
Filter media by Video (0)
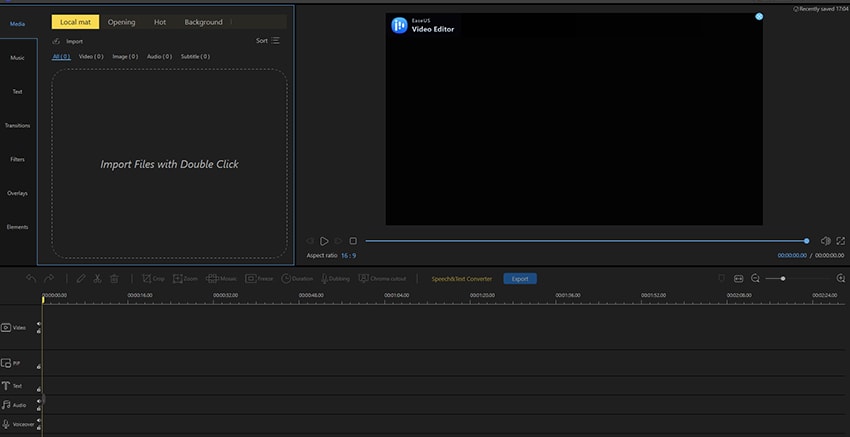point(91,56)
